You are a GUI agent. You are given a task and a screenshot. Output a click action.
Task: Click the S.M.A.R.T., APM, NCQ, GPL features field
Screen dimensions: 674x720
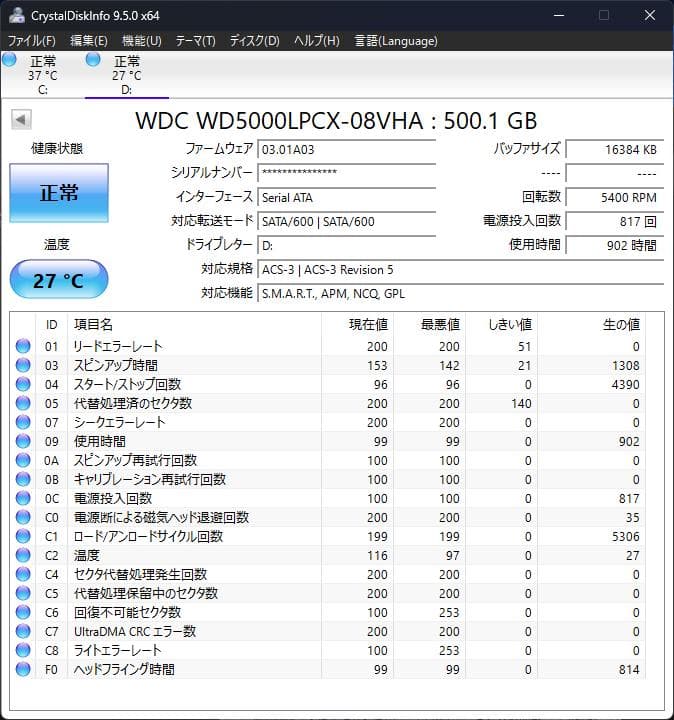(461, 293)
